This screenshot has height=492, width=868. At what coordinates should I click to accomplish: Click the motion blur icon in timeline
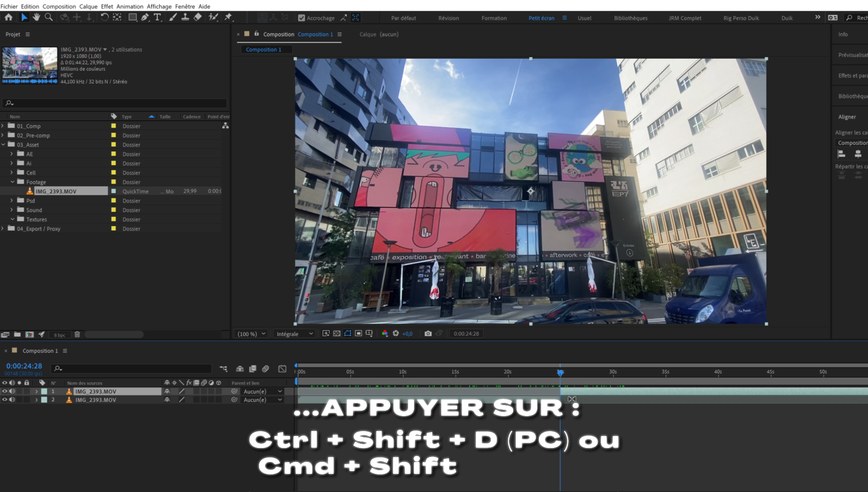[265, 369]
